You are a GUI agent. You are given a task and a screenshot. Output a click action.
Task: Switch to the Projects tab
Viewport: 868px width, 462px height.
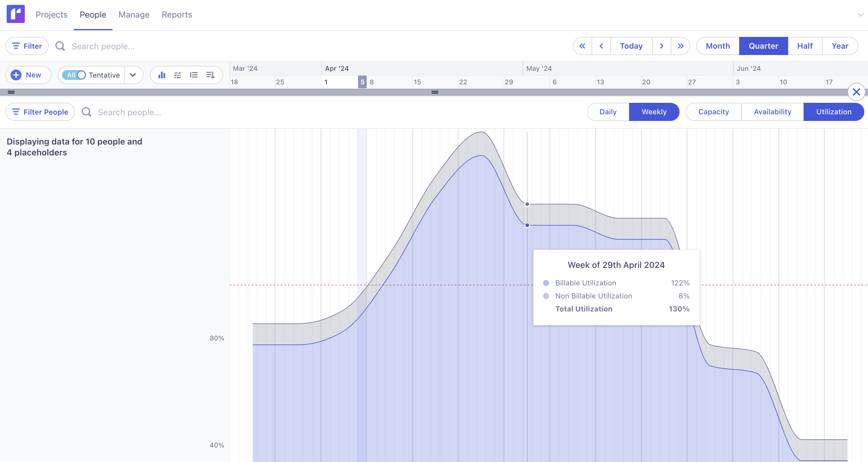pos(51,15)
